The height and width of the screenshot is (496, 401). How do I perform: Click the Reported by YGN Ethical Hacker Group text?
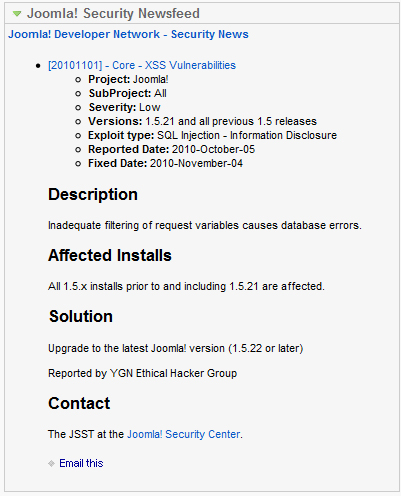click(x=143, y=373)
